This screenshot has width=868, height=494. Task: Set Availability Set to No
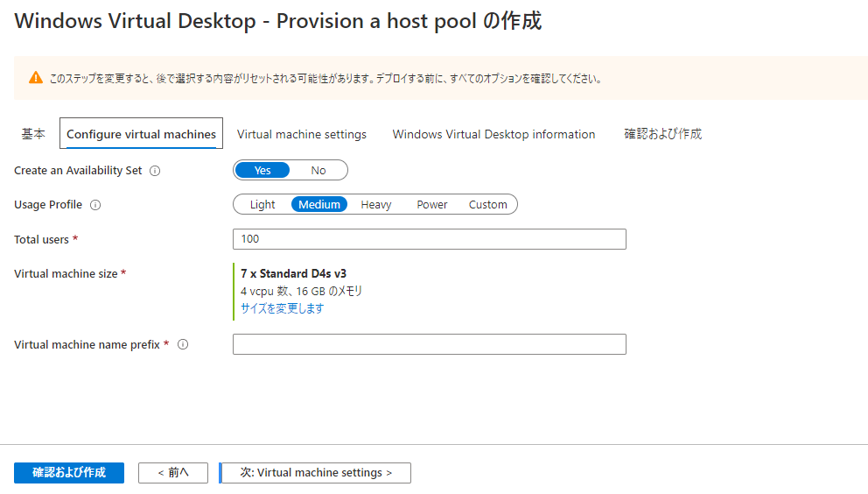[318, 170]
